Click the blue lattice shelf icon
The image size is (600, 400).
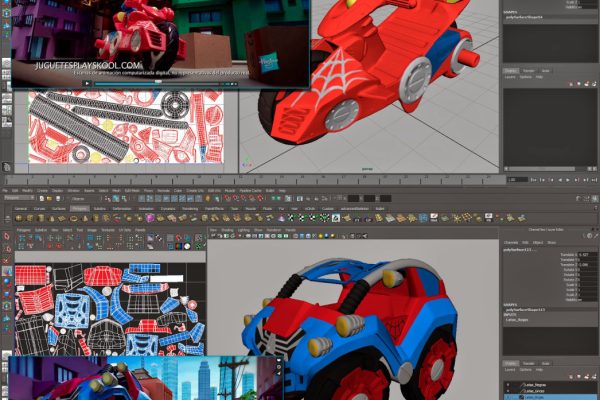click(x=423, y=218)
